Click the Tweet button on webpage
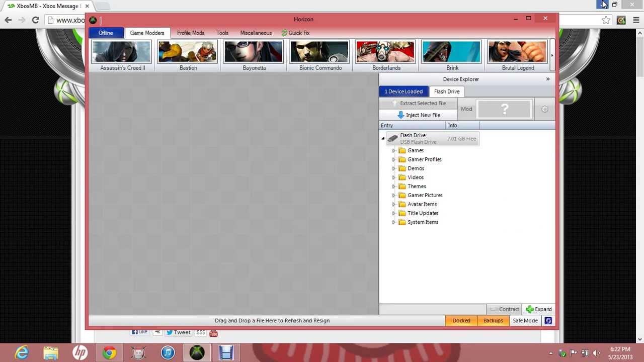This screenshot has height=362, width=644. (178, 332)
